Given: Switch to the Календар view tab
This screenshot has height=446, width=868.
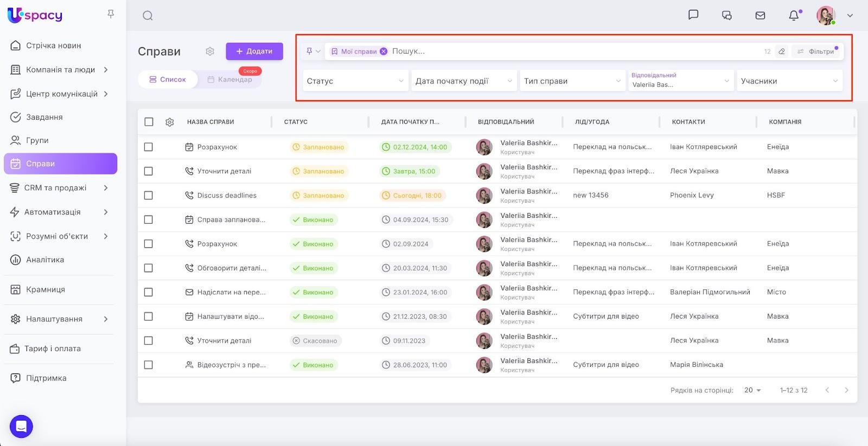Looking at the screenshot, I should point(229,80).
